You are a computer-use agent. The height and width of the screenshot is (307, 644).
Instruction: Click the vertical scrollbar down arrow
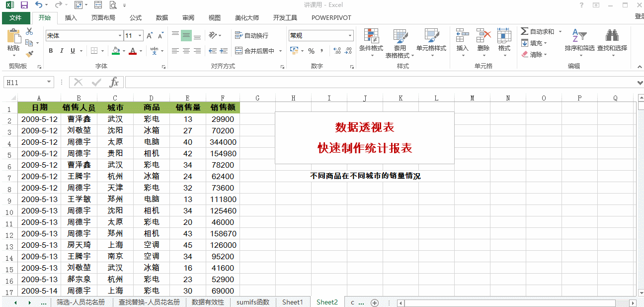point(640,293)
